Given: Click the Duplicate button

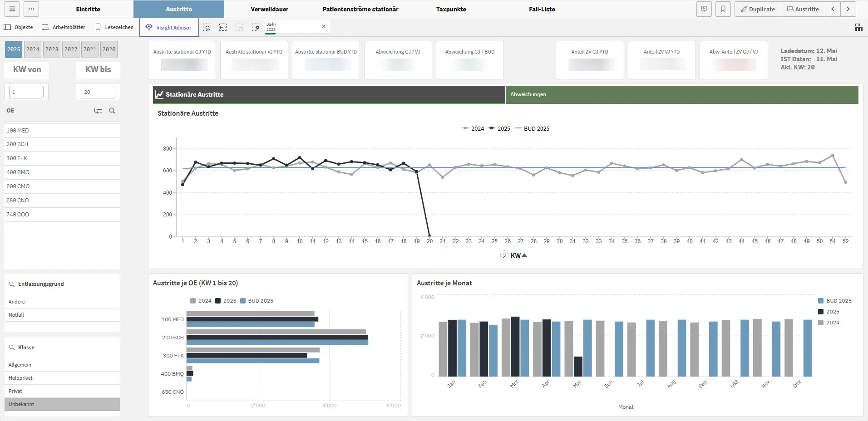Looking at the screenshot, I should pos(758,9).
